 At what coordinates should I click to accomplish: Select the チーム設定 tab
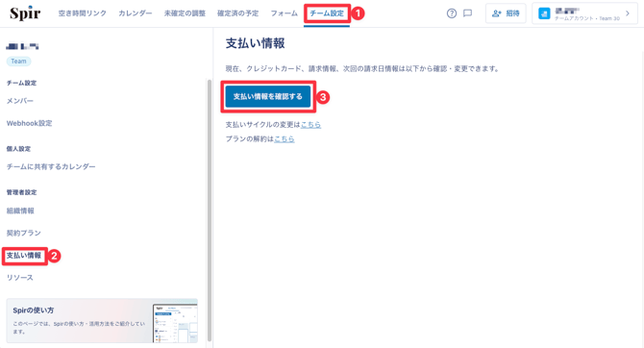tap(327, 13)
